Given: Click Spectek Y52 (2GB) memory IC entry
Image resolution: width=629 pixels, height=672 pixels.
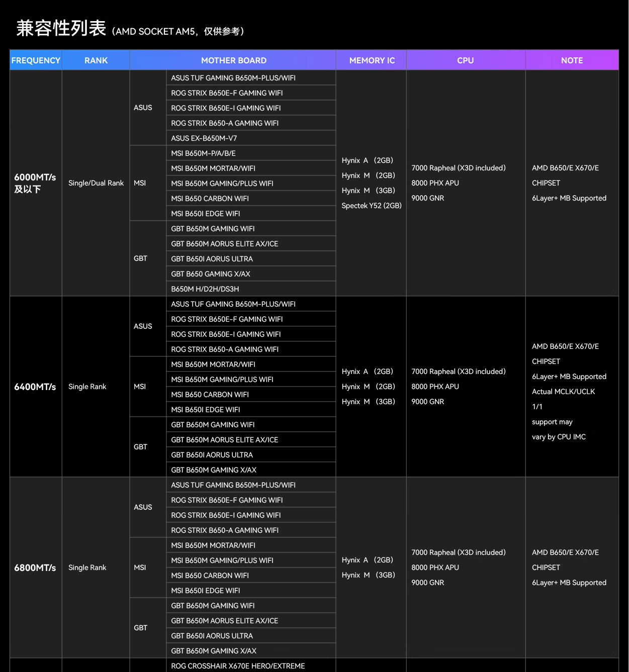Looking at the screenshot, I should pos(372,206).
